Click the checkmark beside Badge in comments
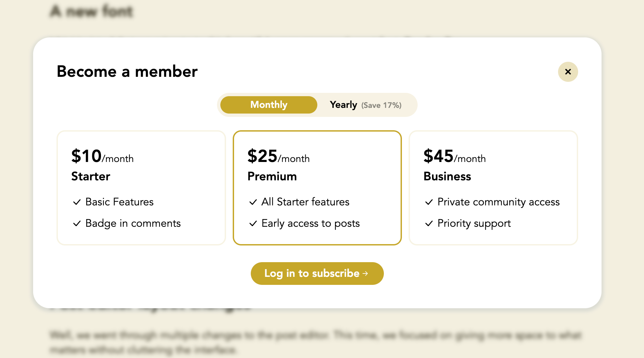 (x=77, y=223)
